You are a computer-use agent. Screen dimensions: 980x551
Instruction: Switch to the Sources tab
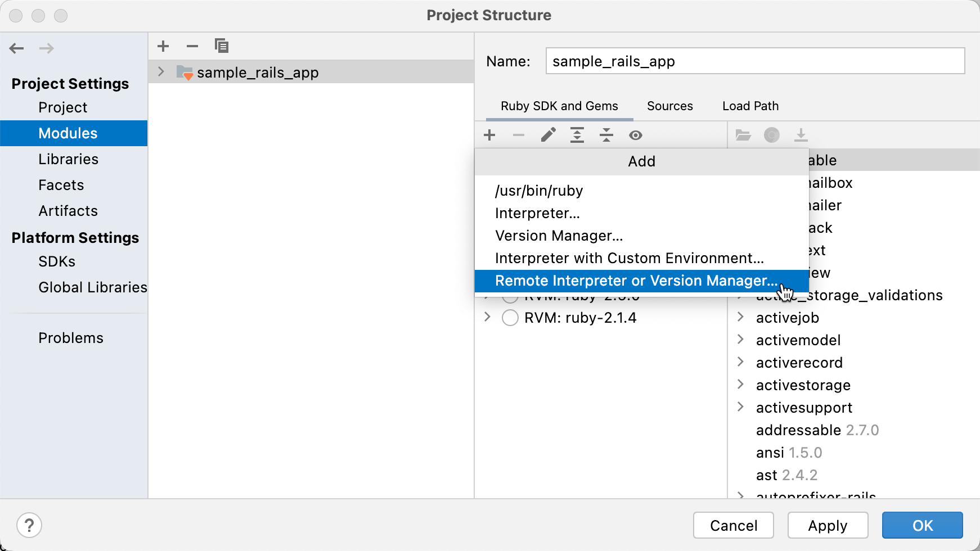point(669,106)
